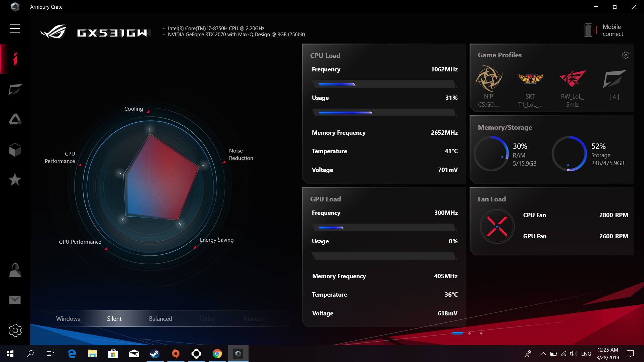The height and width of the screenshot is (362, 644).
Task: Open the settings gear in sidebar
Action: pos(15,330)
